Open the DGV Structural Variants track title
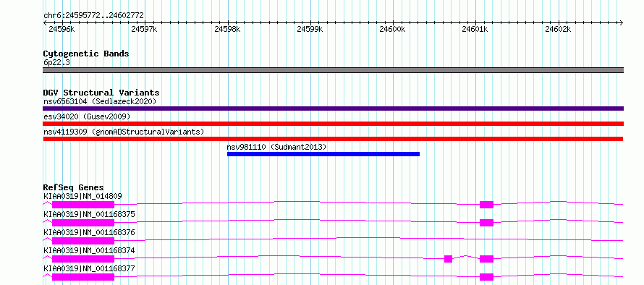Image resolution: width=644 pixels, height=285 pixels. [x=101, y=93]
